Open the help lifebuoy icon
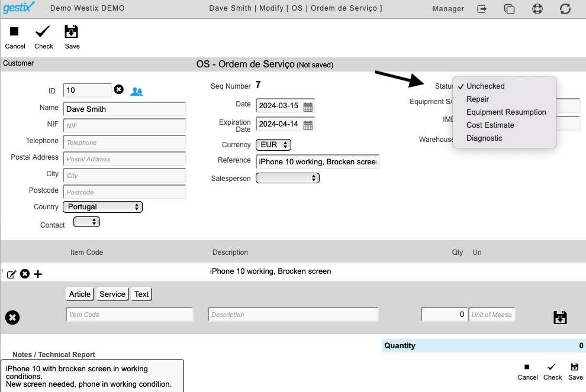Screen dimensions: 586x392 coord(537,9)
